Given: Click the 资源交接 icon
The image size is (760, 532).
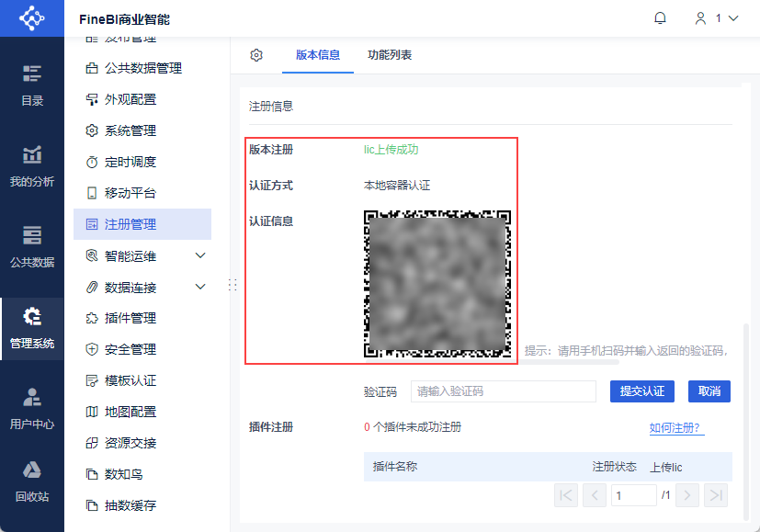Looking at the screenshot, I should tap(92, 443).
